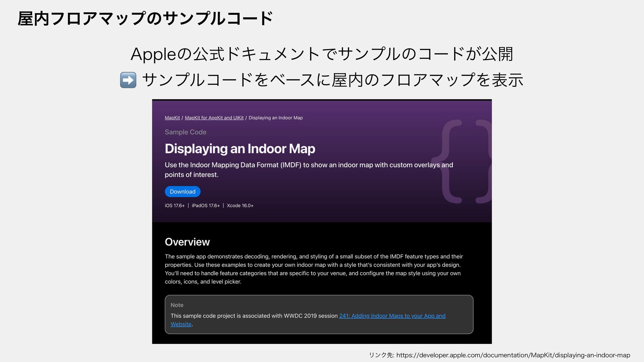Click the 'Note' label in callout box

pos(177,305)
